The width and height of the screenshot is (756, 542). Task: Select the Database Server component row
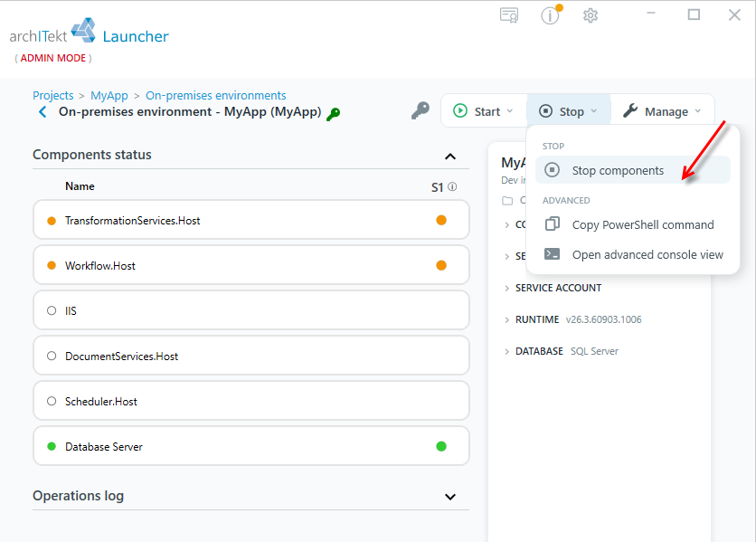pos(251,446)
